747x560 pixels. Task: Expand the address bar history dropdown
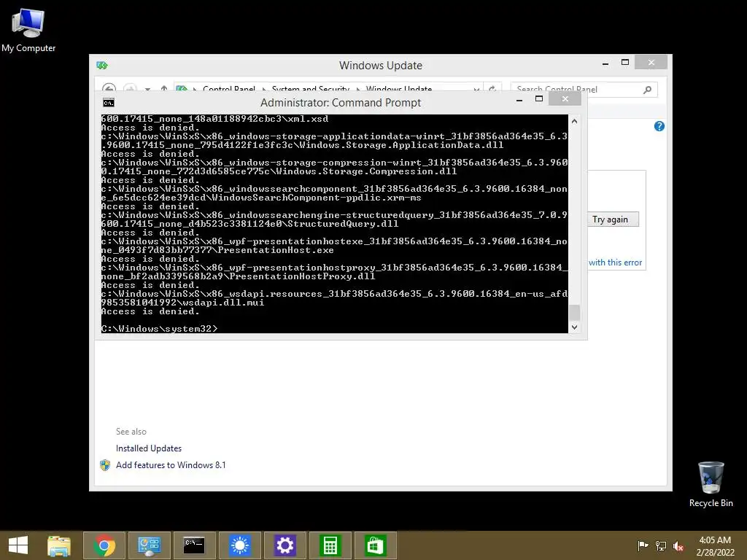click(476, 89)
